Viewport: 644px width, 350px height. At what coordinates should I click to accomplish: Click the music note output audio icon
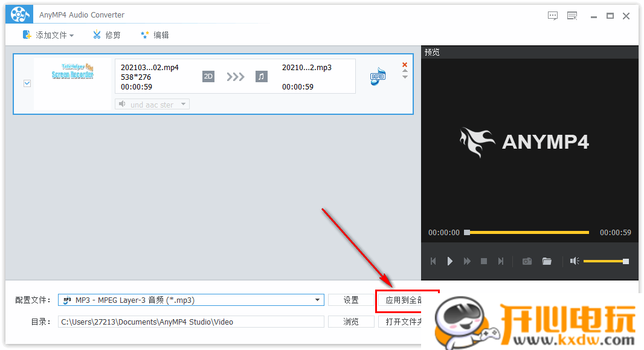pyautogui.click(x=261, y=76)
